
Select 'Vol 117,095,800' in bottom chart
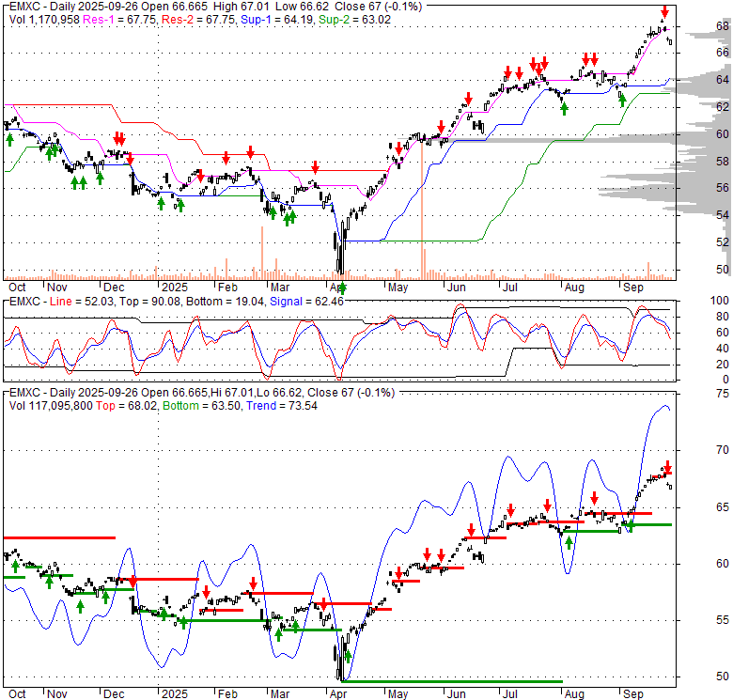coord(51,406)
